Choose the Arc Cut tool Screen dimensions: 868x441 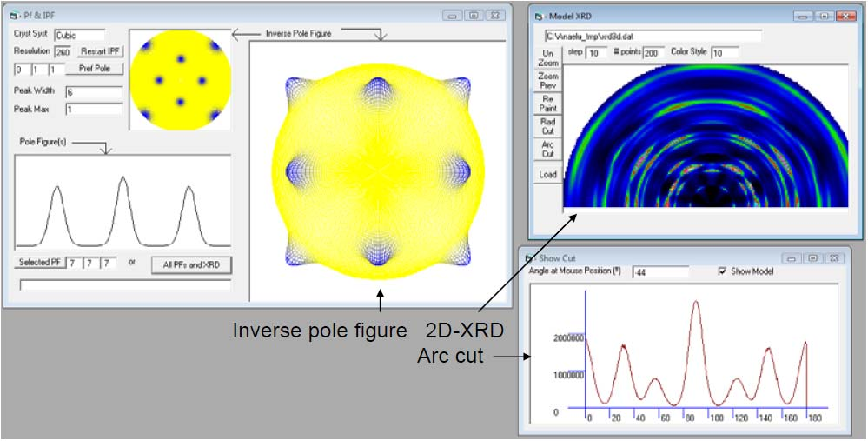click(x=547, y=150)
